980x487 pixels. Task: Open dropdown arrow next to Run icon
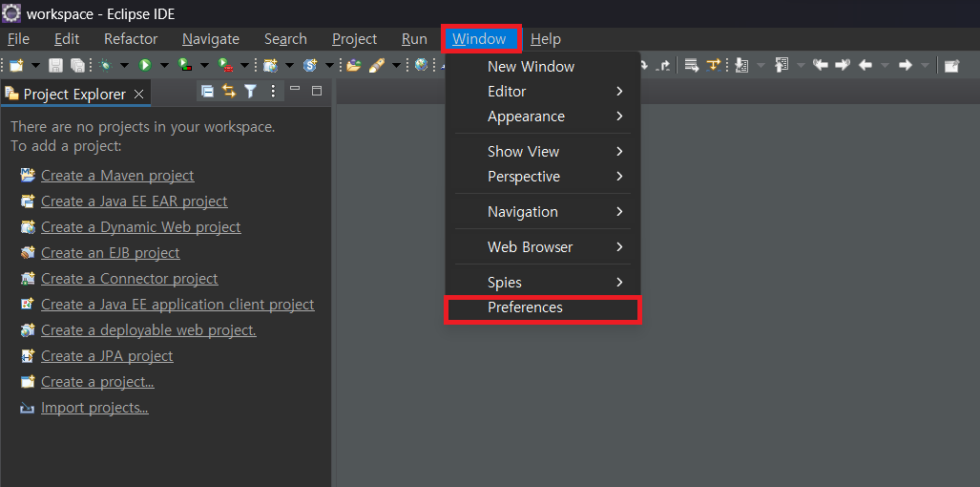(164, 65)
